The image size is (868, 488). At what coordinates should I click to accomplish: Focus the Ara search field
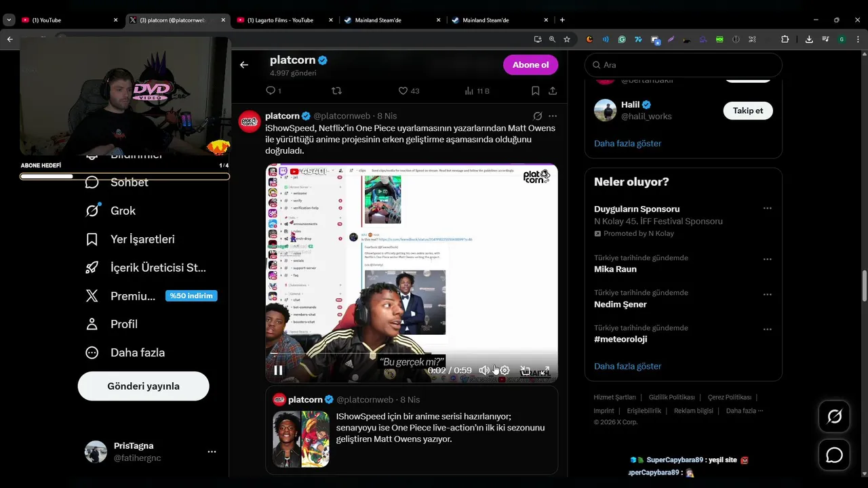tap(684, 65)
